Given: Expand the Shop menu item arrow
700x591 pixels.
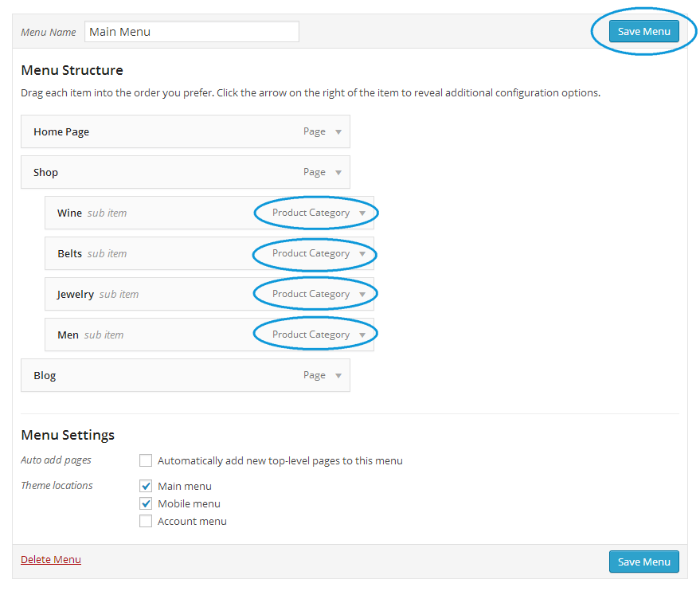Looking at the screenshot, I should click(x=338, y=173).
